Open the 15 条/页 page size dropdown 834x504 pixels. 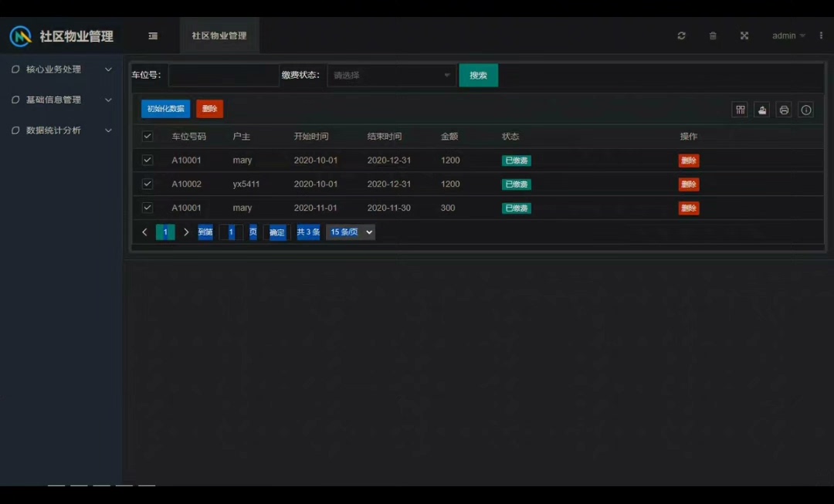(351, 232)
